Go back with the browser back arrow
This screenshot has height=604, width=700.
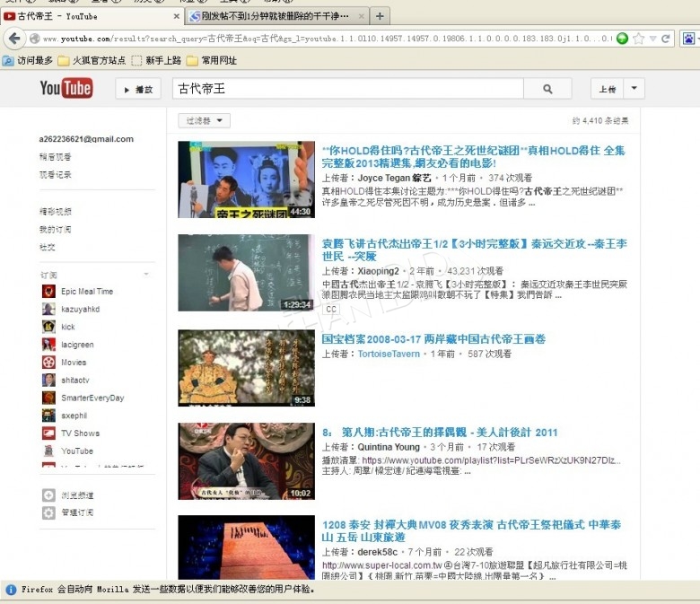click(x=14, y=39)
